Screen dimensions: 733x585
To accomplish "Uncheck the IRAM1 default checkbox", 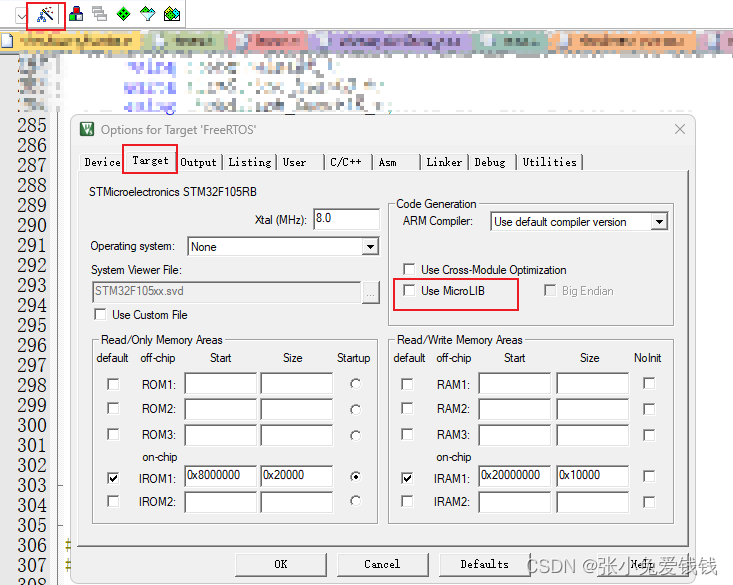I will (407, 478).
